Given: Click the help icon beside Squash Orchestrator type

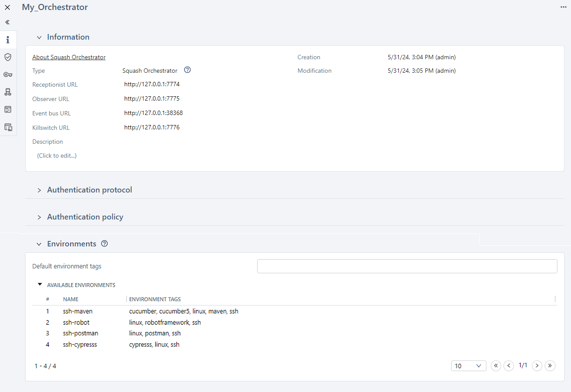Looking at the screenshot, I should tap(187, 70).
